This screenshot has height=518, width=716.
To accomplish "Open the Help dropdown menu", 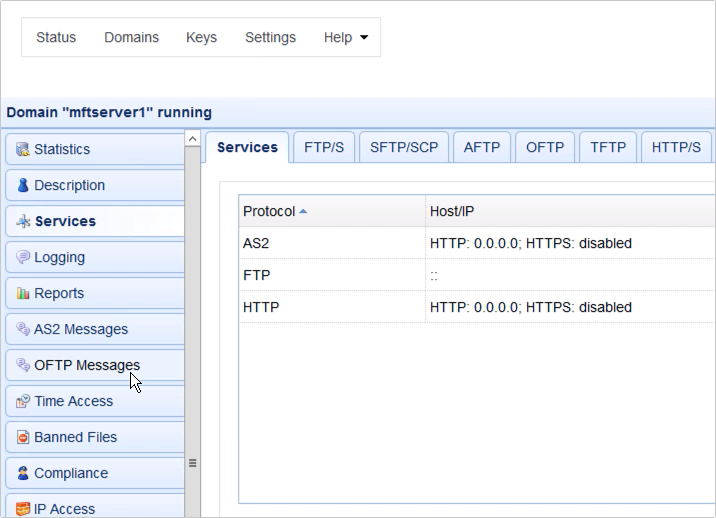I will click(345, 38).
